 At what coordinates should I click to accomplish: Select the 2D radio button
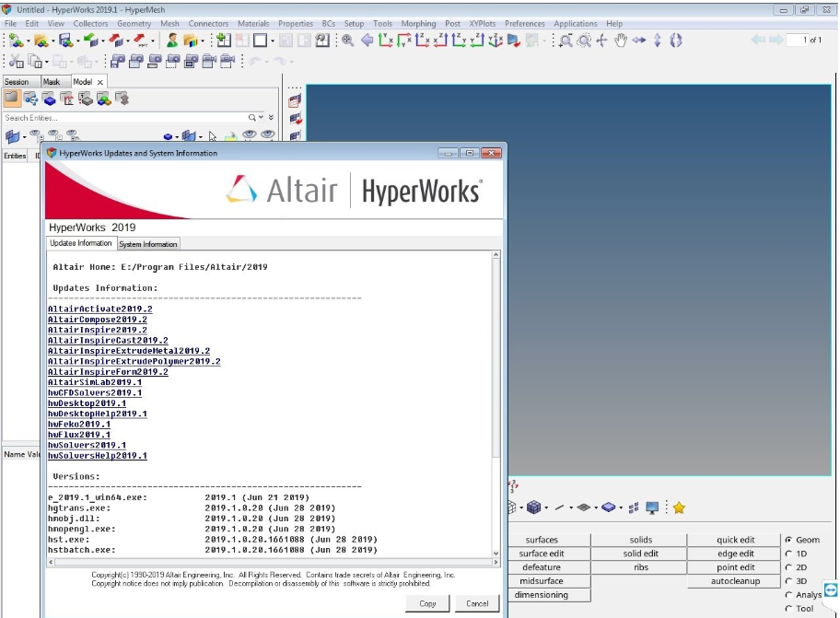click(788, 567)
